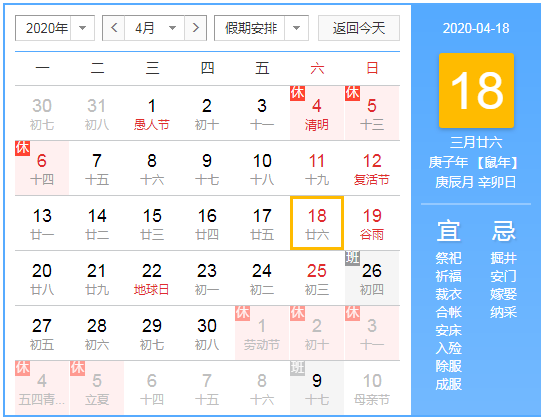Select April 8 十六

pos(152,168)
